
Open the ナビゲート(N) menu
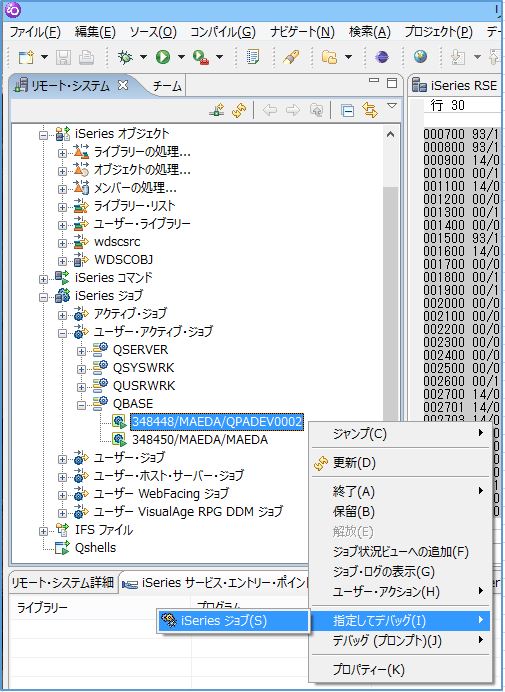[x=302, y=32]
